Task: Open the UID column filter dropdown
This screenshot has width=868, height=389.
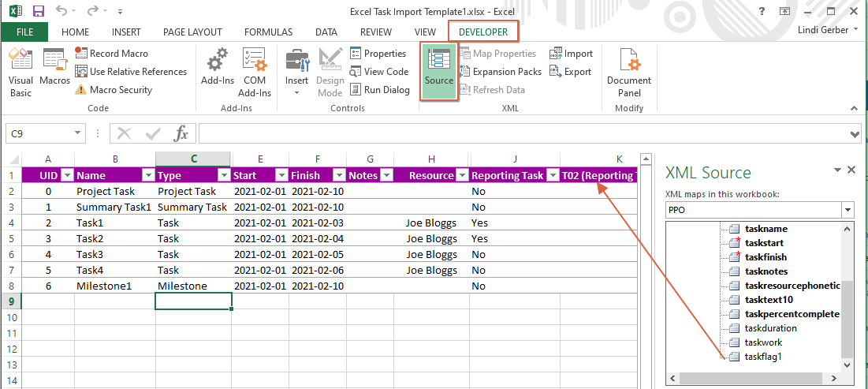Action: (x=67, y=175)
